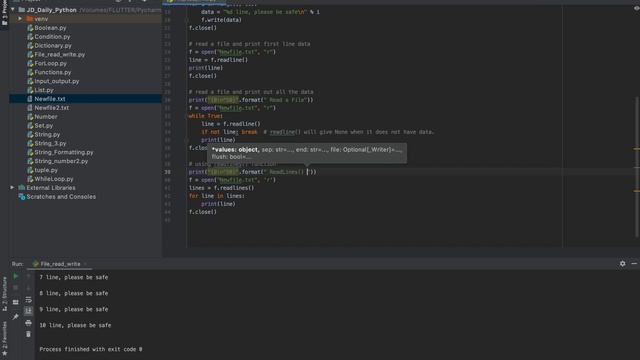Select External Libraries node
Viewport: 640px width, 360px height.
tap(51, 188)
